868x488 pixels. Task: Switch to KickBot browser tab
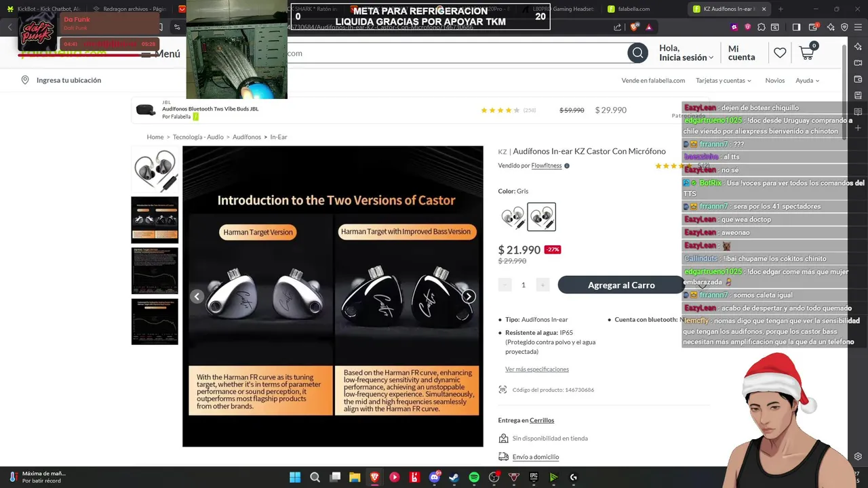[x=44, y=9]
